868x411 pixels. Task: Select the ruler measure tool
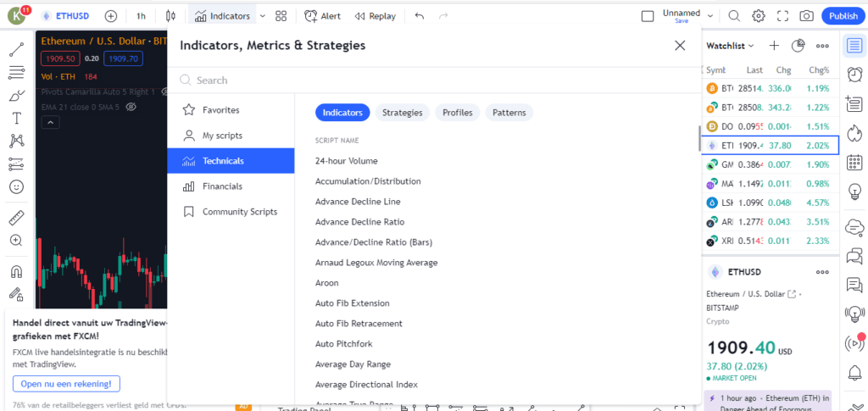tap(16, 218)
